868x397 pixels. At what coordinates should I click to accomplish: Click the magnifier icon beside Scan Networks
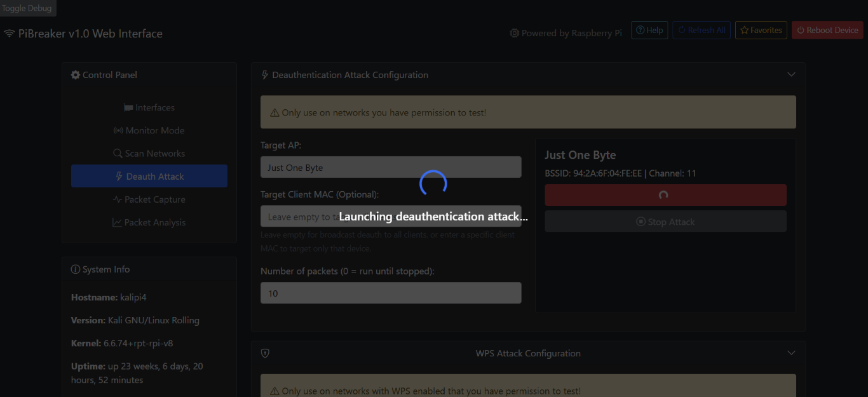tap(118, 153)
